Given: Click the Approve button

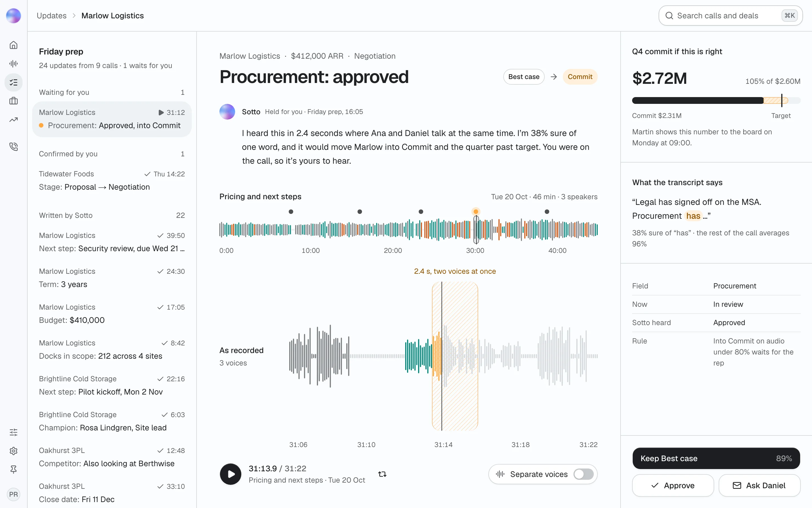Looking at the screenshot, I should pos(673,485).
